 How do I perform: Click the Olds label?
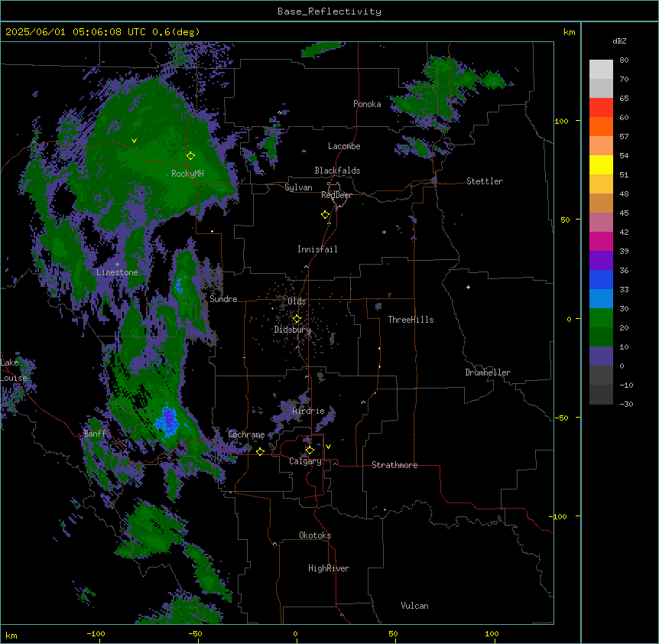tap(297, 301)
